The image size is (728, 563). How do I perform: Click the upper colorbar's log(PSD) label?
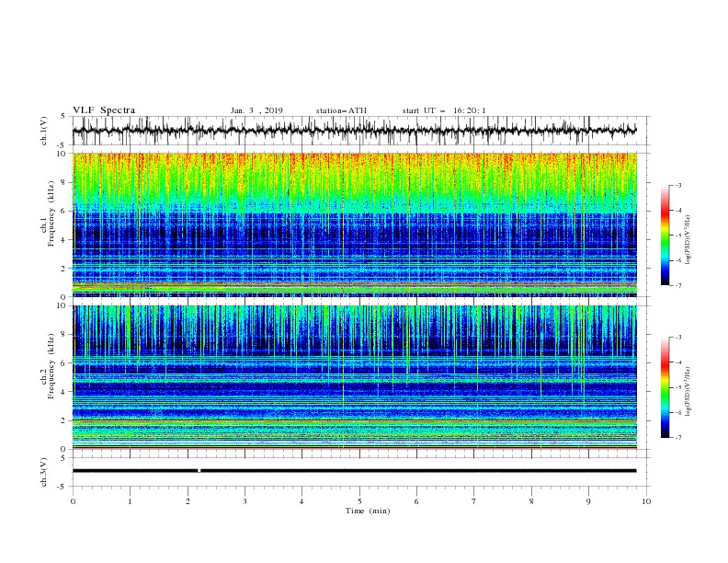point(688,240)
